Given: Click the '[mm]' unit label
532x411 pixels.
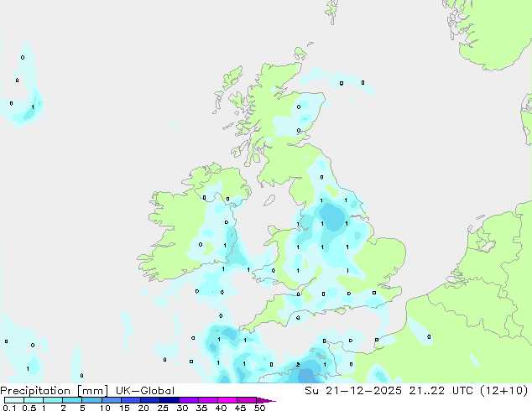Looking at the screenshot, I should click(x=92, y=391).
